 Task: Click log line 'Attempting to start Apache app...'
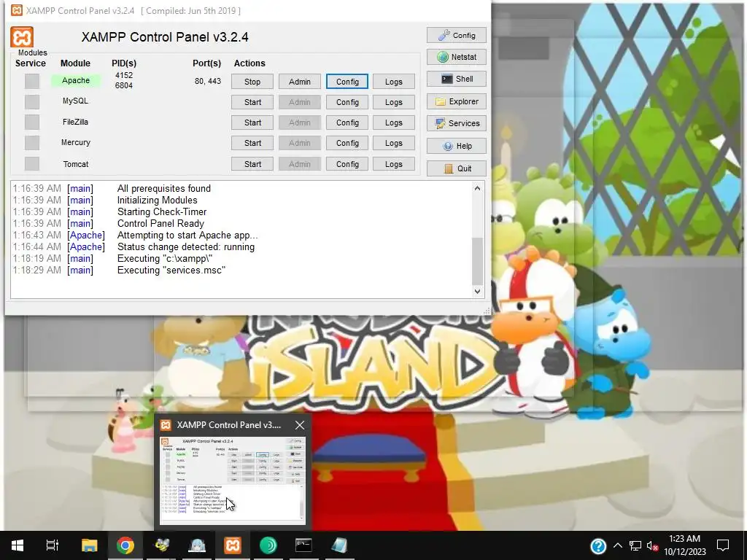(187, 236)
